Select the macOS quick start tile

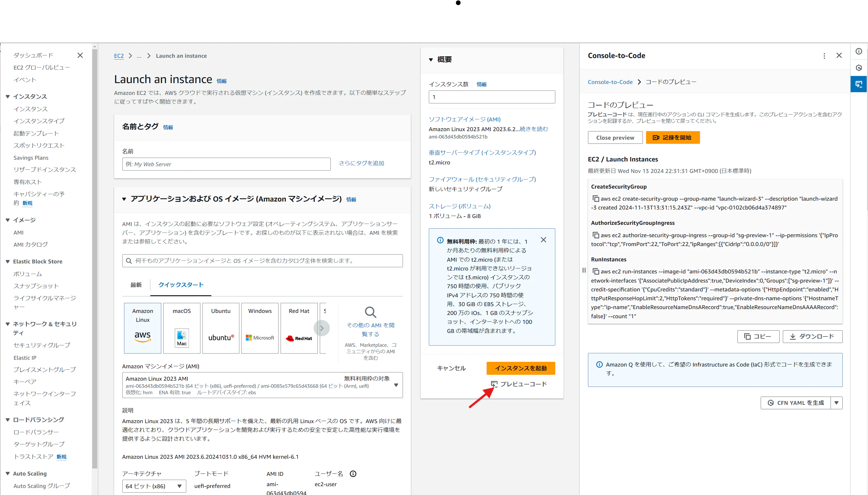tap(182, 328)
